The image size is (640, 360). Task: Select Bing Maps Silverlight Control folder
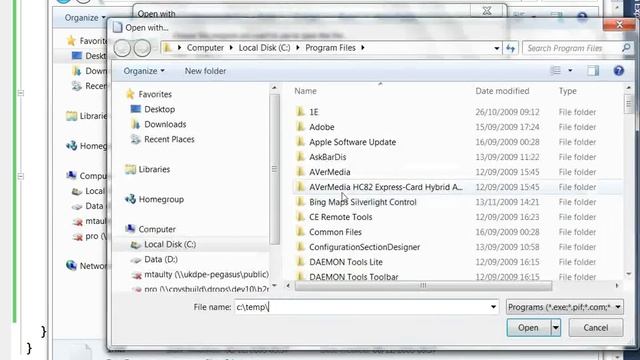(x=363, y=202)
